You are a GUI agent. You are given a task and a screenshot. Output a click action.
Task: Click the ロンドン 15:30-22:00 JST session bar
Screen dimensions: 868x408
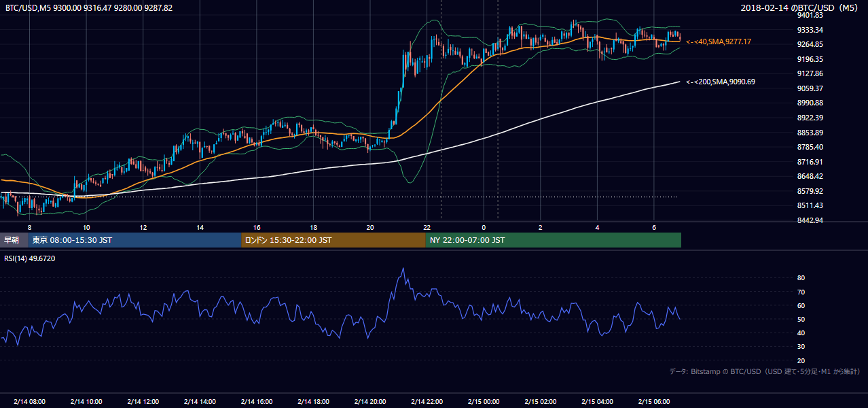333,240
